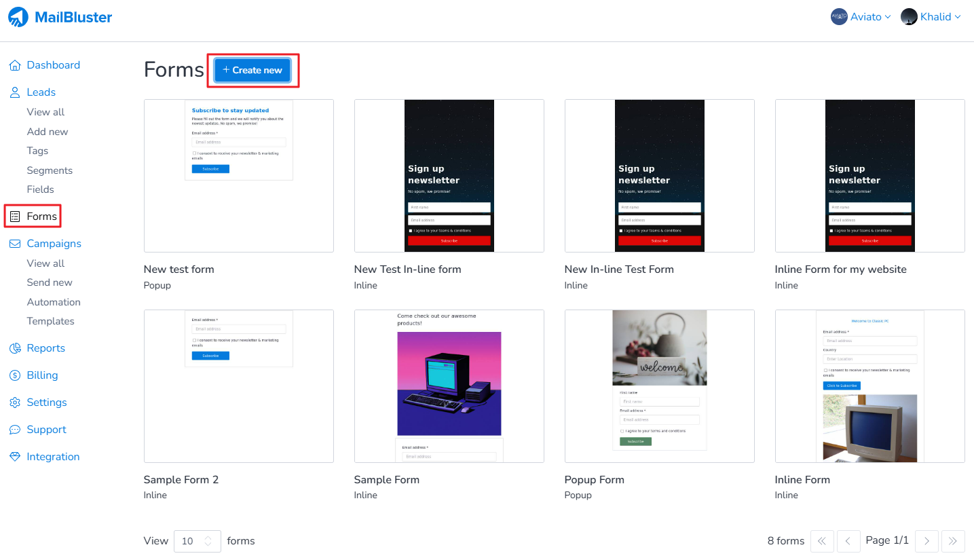
Task: Open the Popup Form thumbnail preview
Action: click(x=659, y=386)
